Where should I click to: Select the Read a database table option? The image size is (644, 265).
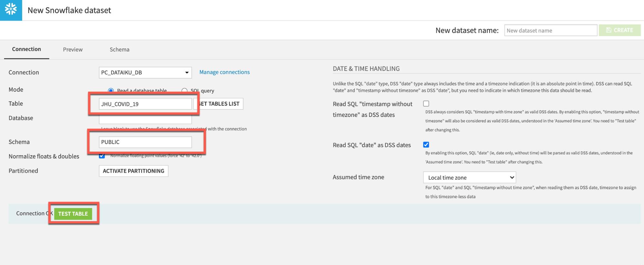111,91
